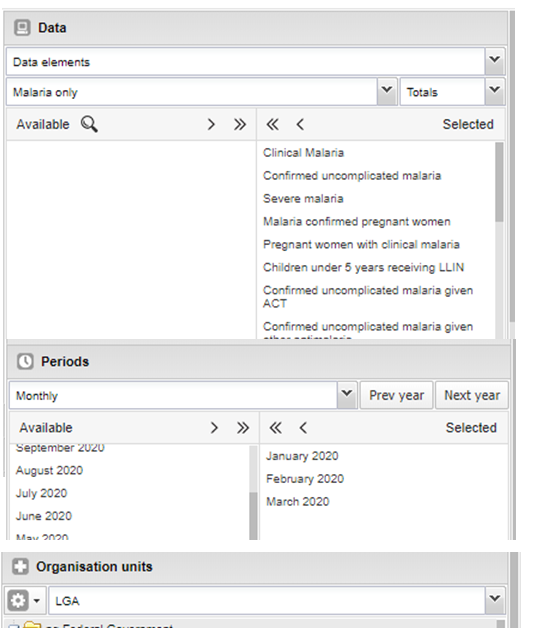Click single right arrow in Periods available header

214,428
